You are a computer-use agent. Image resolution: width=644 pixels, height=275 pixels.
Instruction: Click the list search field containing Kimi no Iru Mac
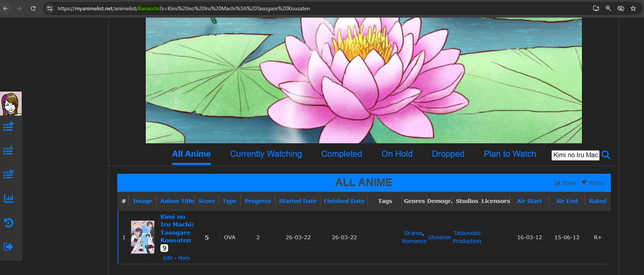(x=576, y=155)
